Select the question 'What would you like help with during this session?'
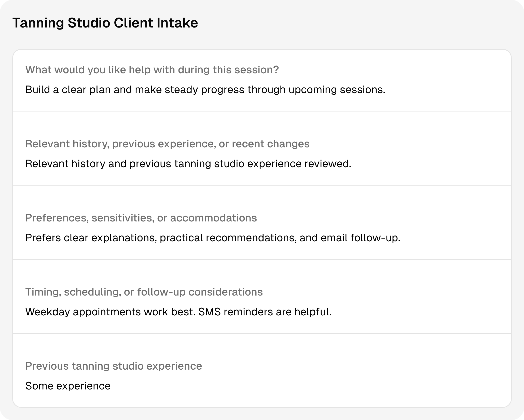Screen dimensions: 524x420 tap(152, 70)
